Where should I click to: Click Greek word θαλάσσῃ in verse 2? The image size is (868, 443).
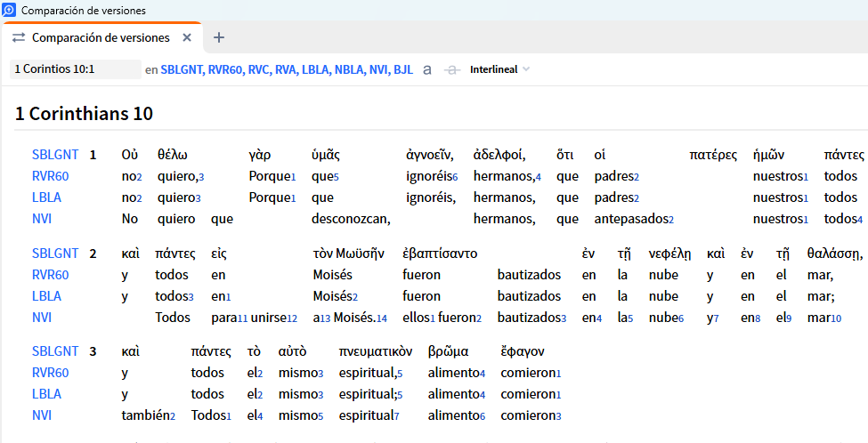click(x=835, y=254)
